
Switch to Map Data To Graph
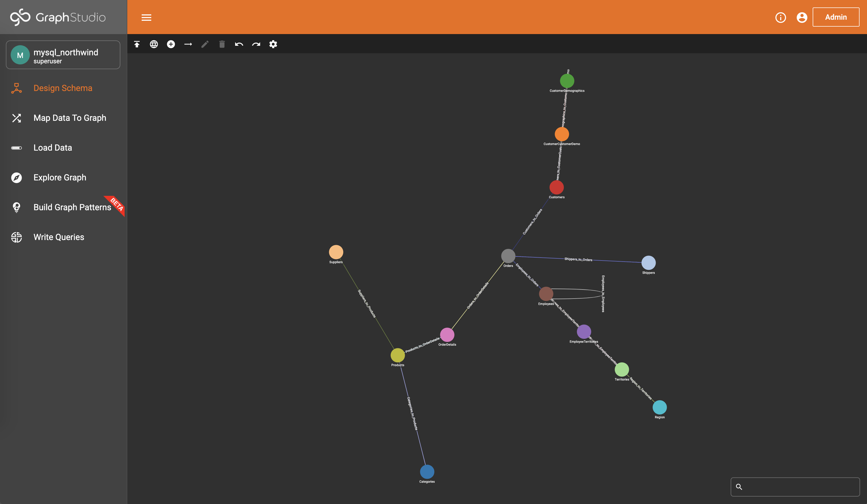click(x=70, y=118)
